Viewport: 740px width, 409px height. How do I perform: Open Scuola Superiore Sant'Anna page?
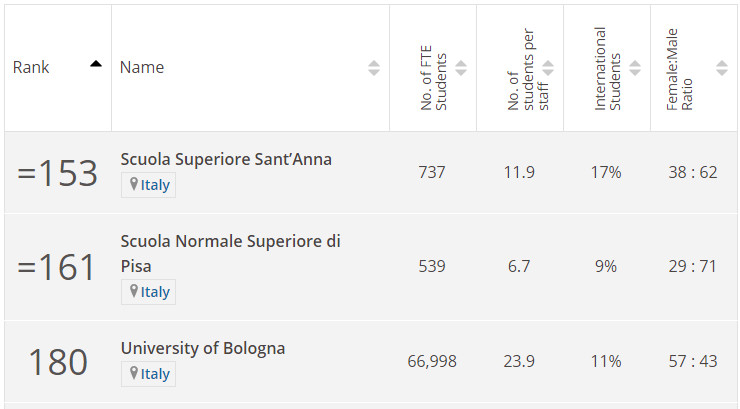point(226,159)
